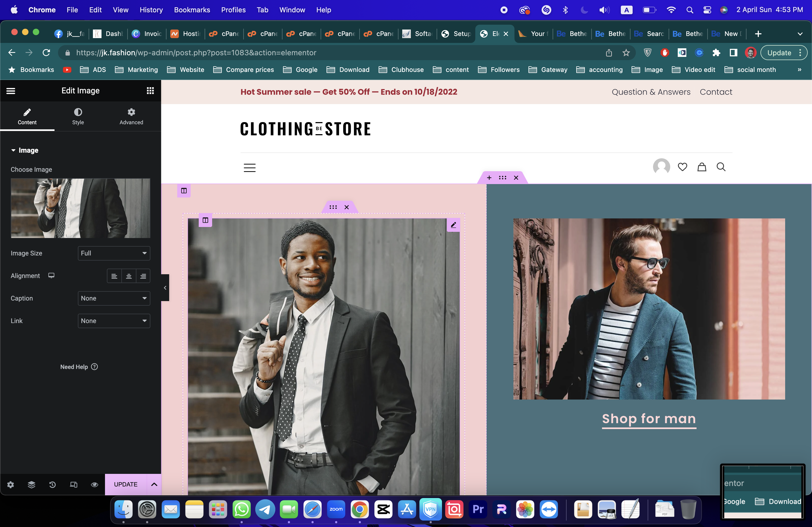Click the navigator panel icon bottom-left
Viewport: 812px width, 527px height.
[31, 484]
